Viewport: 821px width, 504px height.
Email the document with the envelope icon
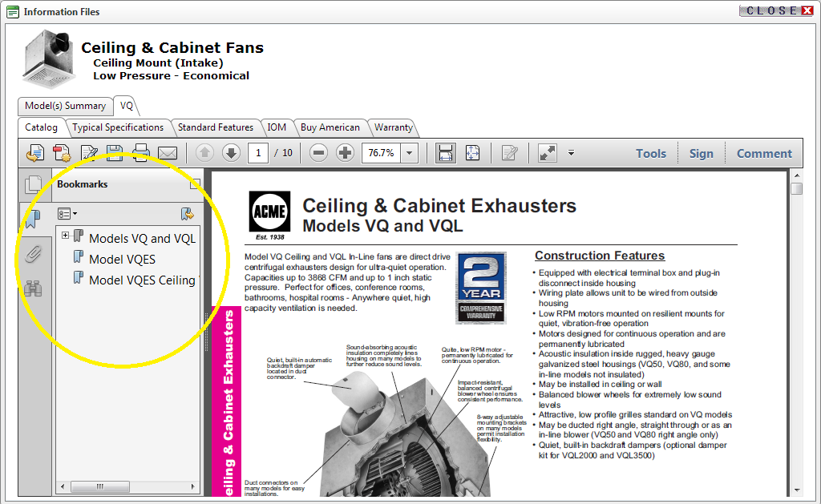pyautogui.click(x=168, y=153)
